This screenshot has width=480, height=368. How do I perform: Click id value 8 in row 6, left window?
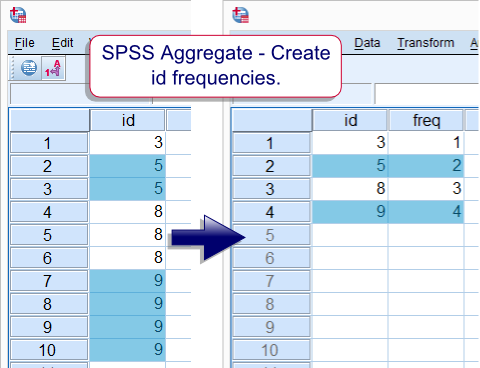click(x=127, y=258)
